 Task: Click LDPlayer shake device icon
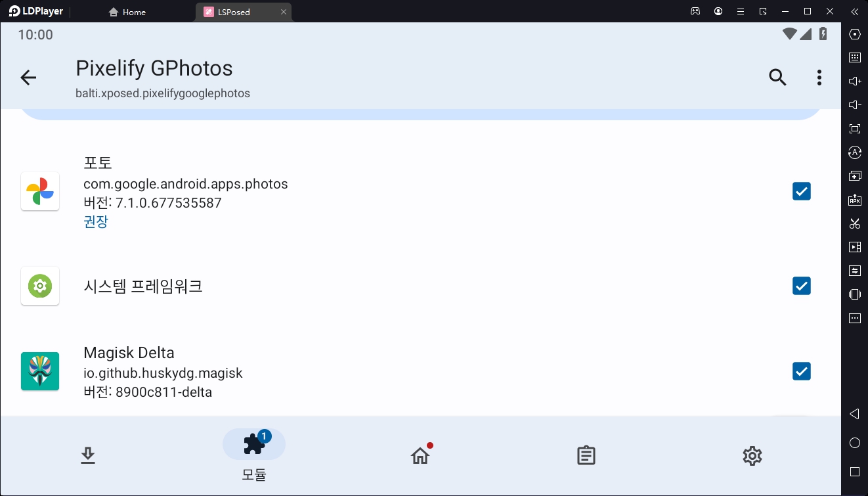pos(854,294)
